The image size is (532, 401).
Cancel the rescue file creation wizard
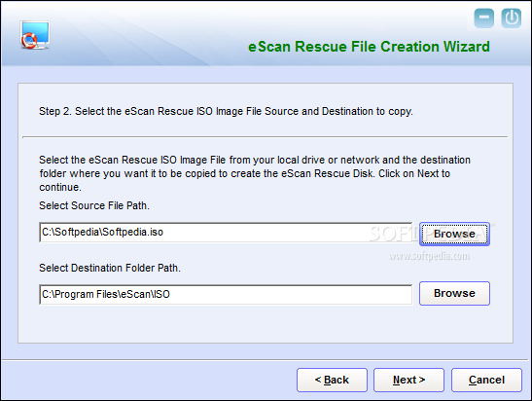(486, 380)
